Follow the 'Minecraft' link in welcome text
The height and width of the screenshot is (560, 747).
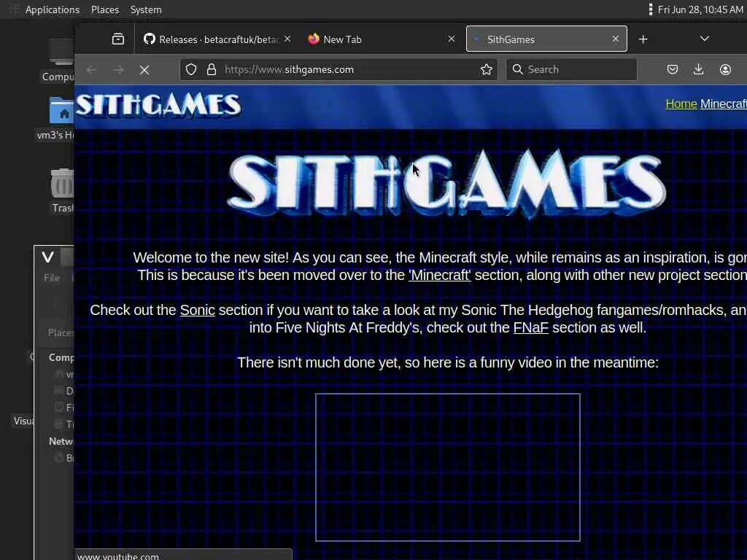click(439, 275)
